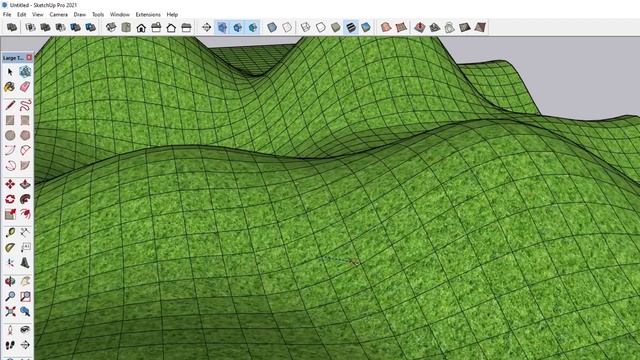The height and width of the screenshot is (360, 640).
Task: Close the Large Tool Set toolbar
Action: [x=29, y=58]
